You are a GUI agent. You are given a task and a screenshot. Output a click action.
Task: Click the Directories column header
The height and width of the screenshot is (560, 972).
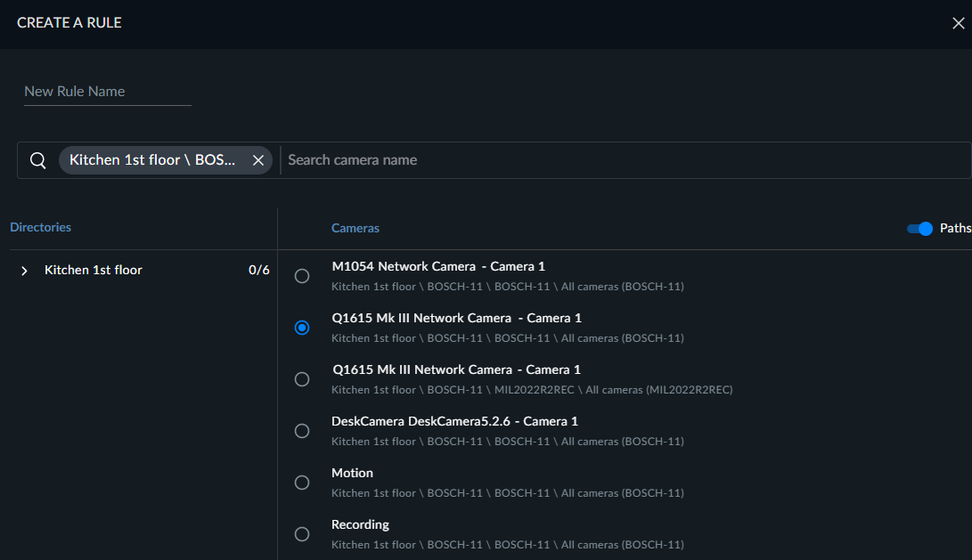(x=40, y=227)
